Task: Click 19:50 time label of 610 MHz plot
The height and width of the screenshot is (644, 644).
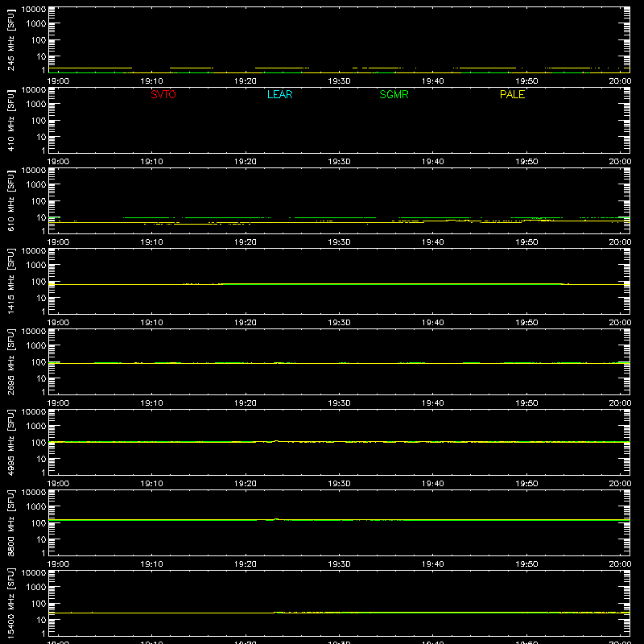Action: [x=526, y=242]
